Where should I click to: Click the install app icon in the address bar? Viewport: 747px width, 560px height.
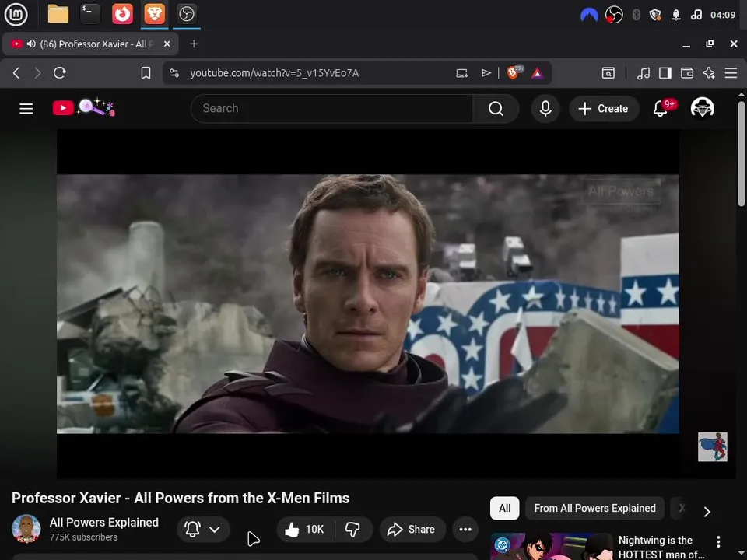tap(461, 73)
